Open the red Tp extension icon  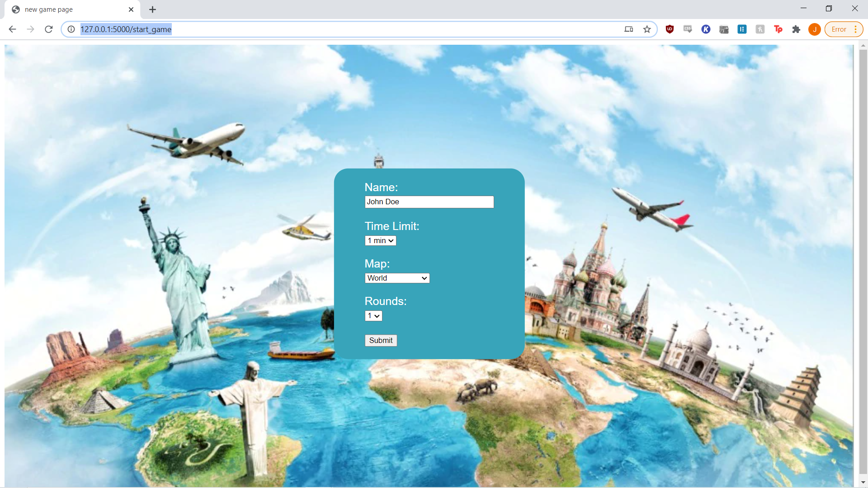click(x=778, y=29)
